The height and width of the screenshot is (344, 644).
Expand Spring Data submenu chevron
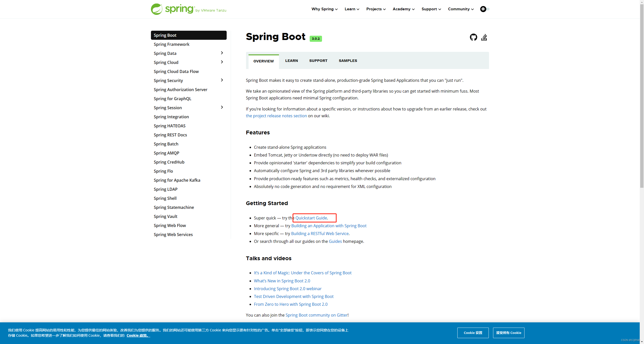(x=222, y=53)
